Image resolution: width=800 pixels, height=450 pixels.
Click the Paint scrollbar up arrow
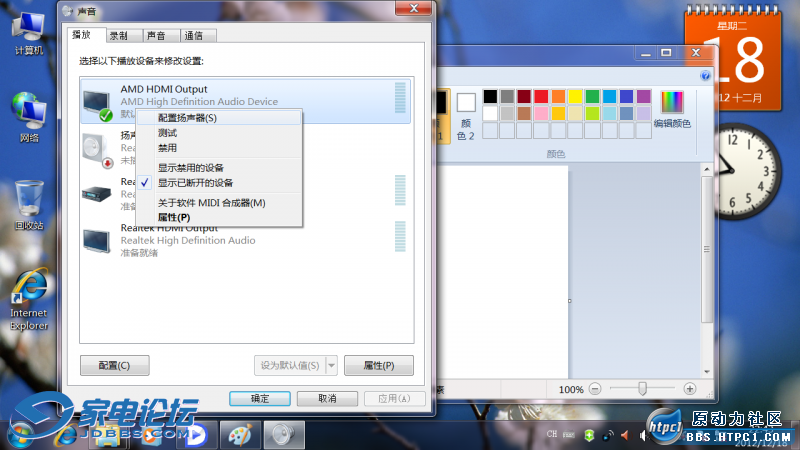(707, 169)
